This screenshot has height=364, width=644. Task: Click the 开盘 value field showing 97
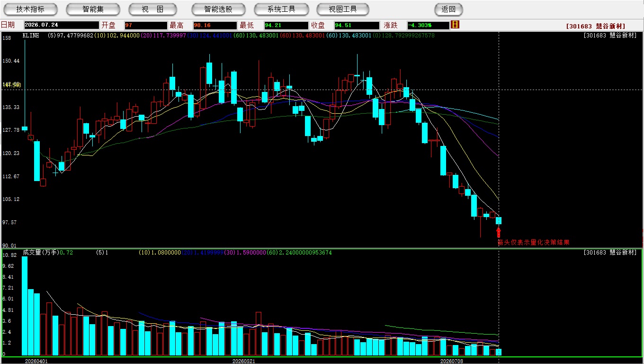click(x=146, y=25)
